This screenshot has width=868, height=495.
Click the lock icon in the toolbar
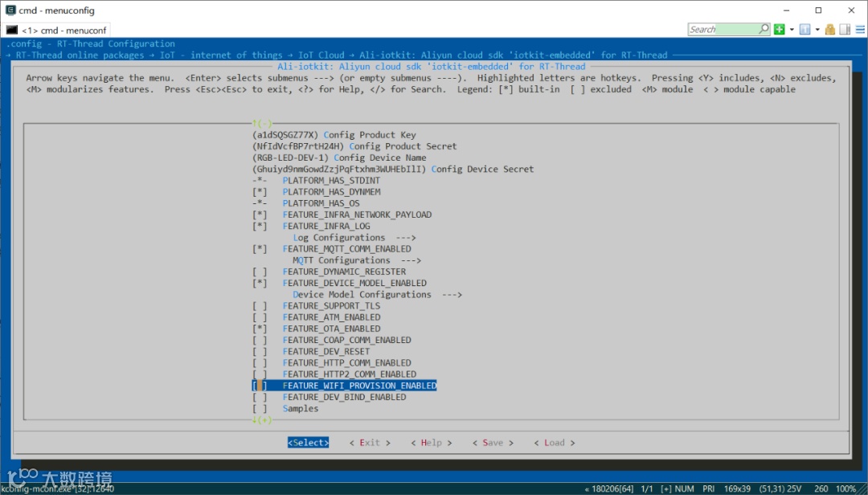coord(829,30)
